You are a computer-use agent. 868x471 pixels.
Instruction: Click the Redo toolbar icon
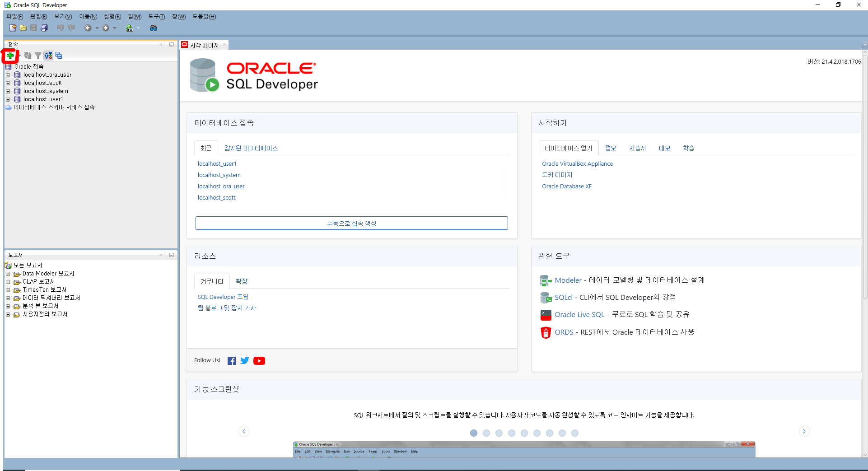click(71, 28)
